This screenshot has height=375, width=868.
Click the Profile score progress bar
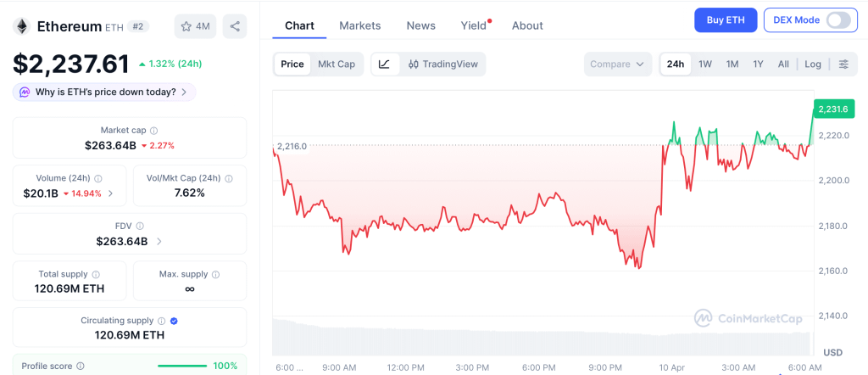pos(182,366)
